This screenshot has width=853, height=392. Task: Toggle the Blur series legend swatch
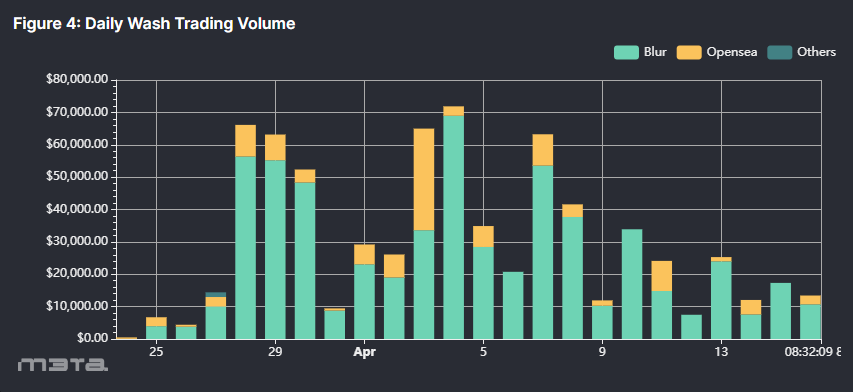pyautogui.click(x=626, y=52)
